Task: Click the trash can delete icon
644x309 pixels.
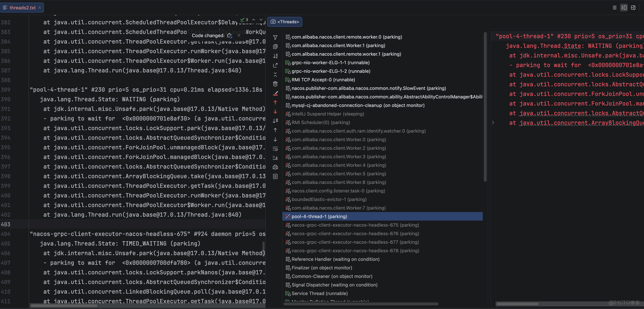Action: tap(275, 84)
